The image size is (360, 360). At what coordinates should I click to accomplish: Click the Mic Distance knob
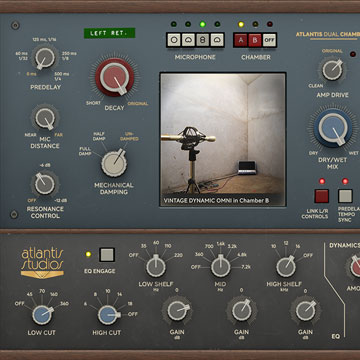[45, 118]
